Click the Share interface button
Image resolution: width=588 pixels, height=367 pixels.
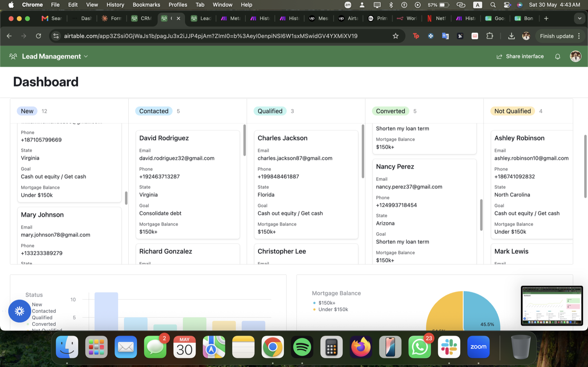coord(520,56)
